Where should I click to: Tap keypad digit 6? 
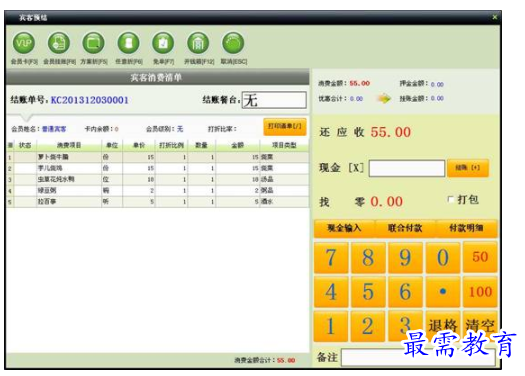pos(405,292)
